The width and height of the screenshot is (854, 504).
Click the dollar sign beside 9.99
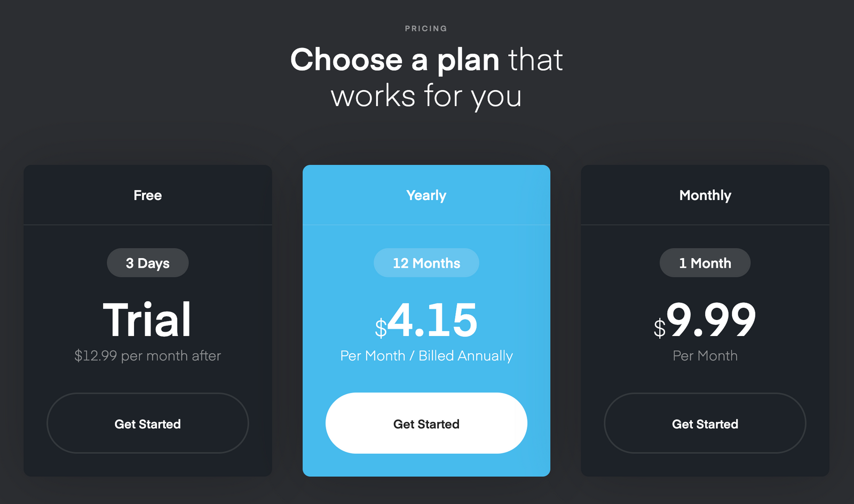pyautogui.click(x=660, y=328)
